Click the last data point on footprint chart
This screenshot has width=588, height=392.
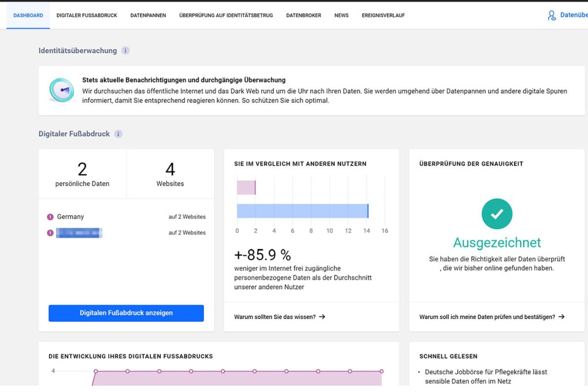[381, 371]
